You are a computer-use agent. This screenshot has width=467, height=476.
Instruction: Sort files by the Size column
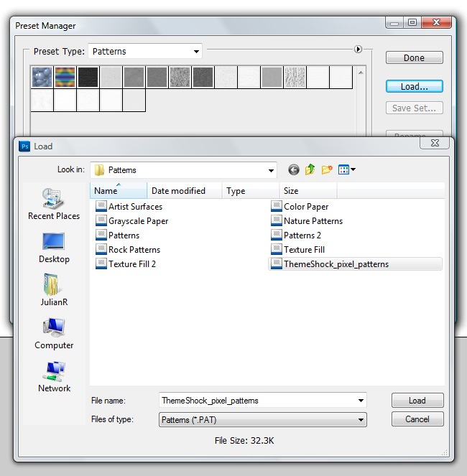(x=308, y=191)
